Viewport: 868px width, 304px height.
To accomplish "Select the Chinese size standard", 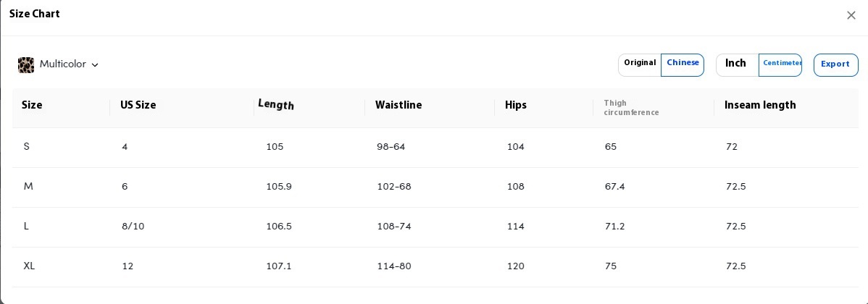I will [683, 64].
